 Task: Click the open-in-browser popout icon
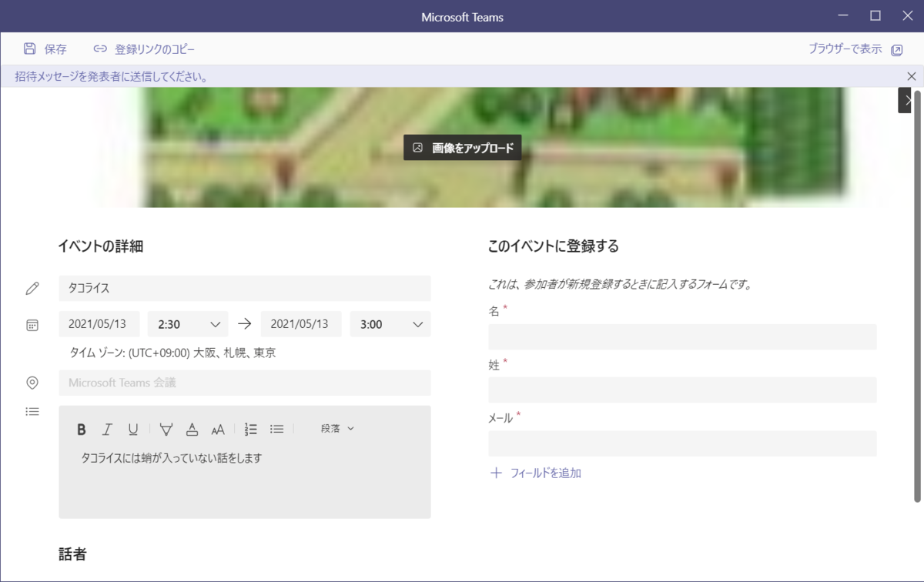[x=896, y=50]
